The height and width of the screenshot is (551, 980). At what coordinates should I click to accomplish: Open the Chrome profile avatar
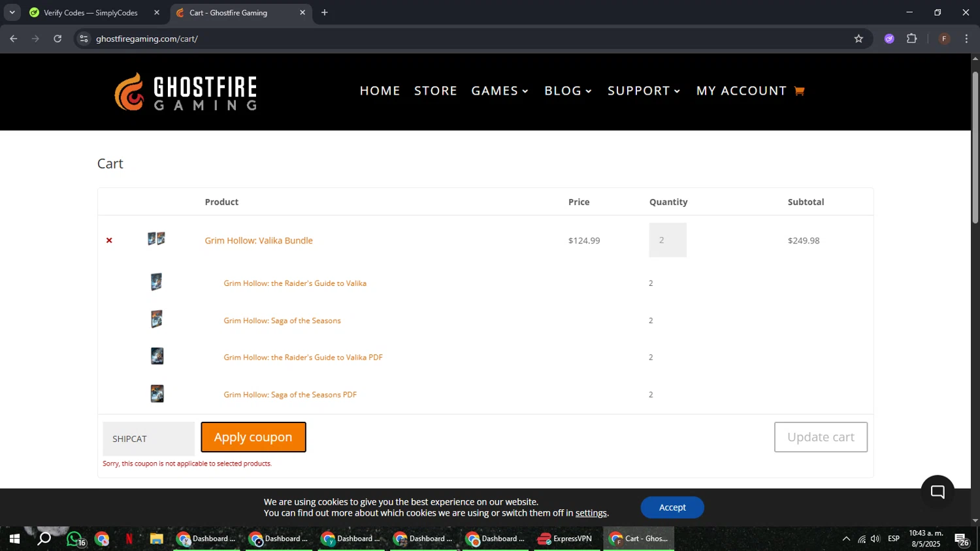[x=944, y=39]
